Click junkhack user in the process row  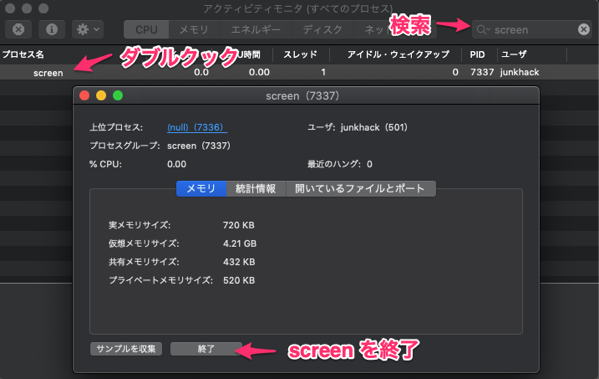pos(520,72)
